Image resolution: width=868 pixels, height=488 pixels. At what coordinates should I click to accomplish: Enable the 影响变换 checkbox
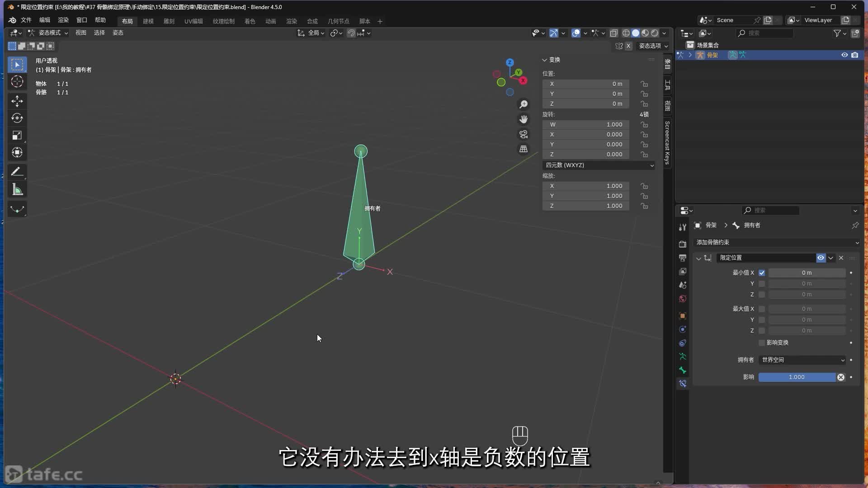pos(762,343)
